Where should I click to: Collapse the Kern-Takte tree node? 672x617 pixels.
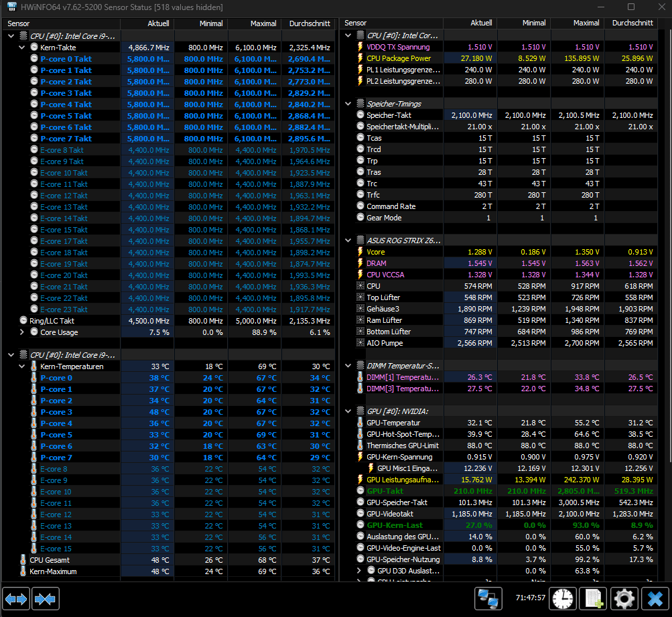(22, 48)
